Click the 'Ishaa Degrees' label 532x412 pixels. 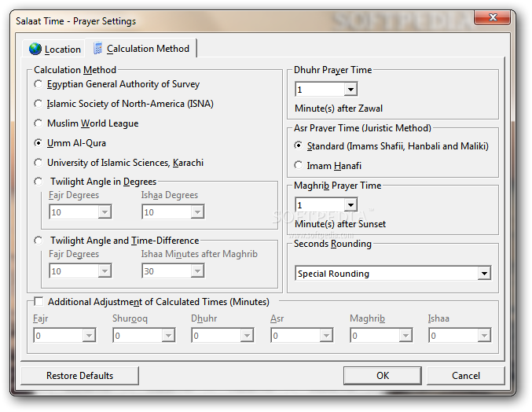[169, 195]
